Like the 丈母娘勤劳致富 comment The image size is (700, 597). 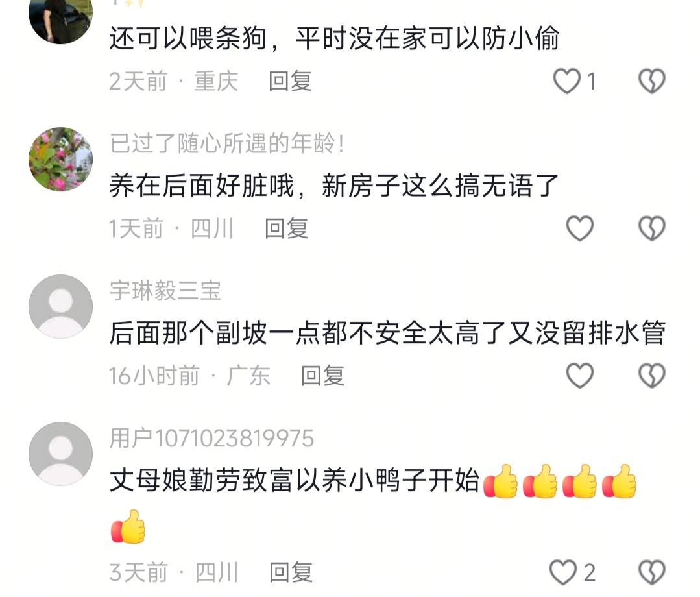(x=563, y=572)
